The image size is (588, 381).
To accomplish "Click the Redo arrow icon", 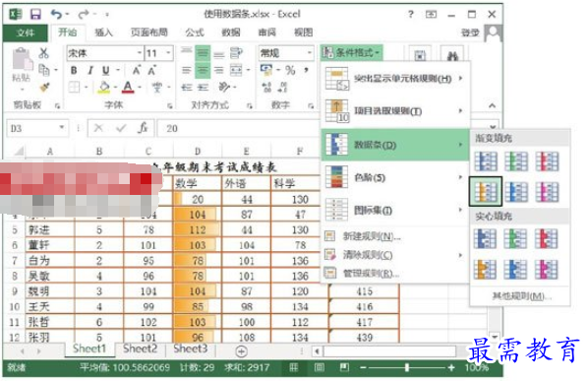I will tap(84, 14).
